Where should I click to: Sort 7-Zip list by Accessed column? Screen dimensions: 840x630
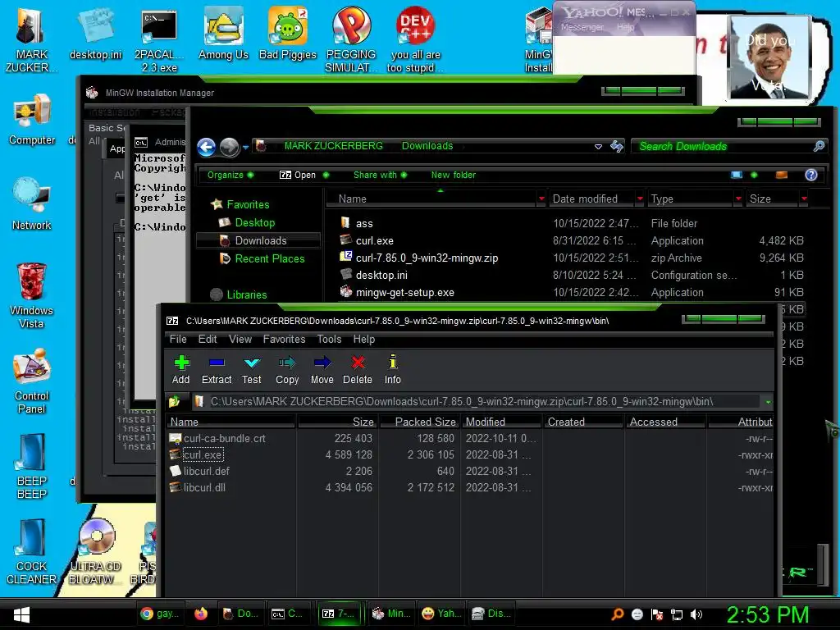[x=665, y=422]
